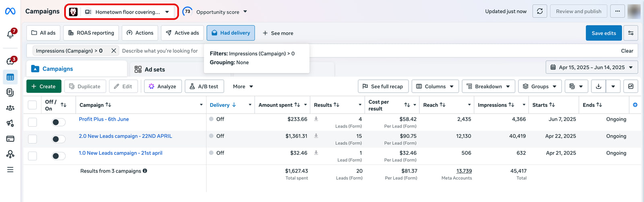The width and height of the screenshot is (644, 202).
Task: Toggle 2.0 New Leads campaign on
Action: (x=58, y=139)
